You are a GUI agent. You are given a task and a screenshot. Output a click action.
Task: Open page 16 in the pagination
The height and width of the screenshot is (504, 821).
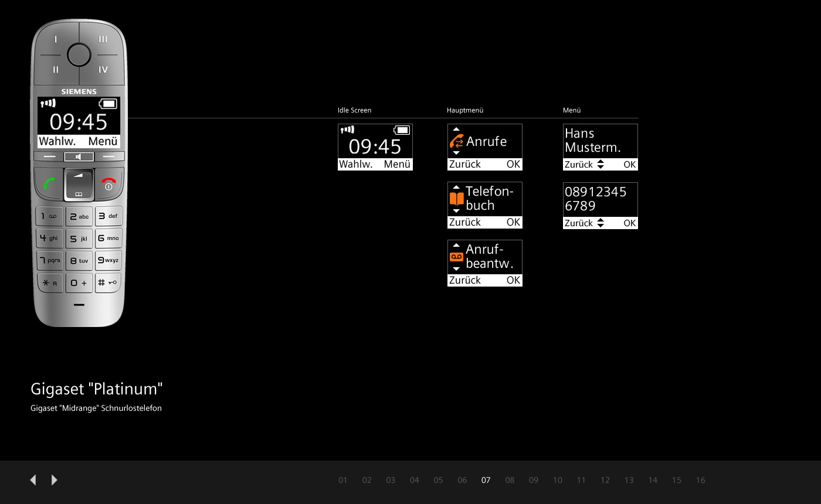pos(700,480)
